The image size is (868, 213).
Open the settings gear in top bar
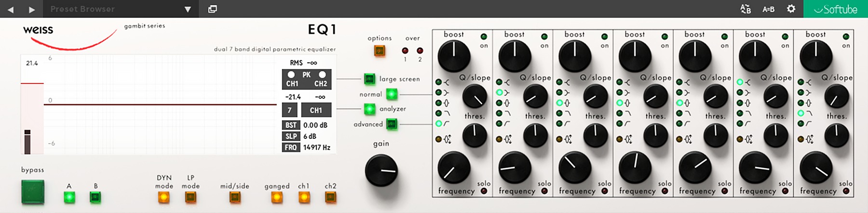tap(791, 9)
